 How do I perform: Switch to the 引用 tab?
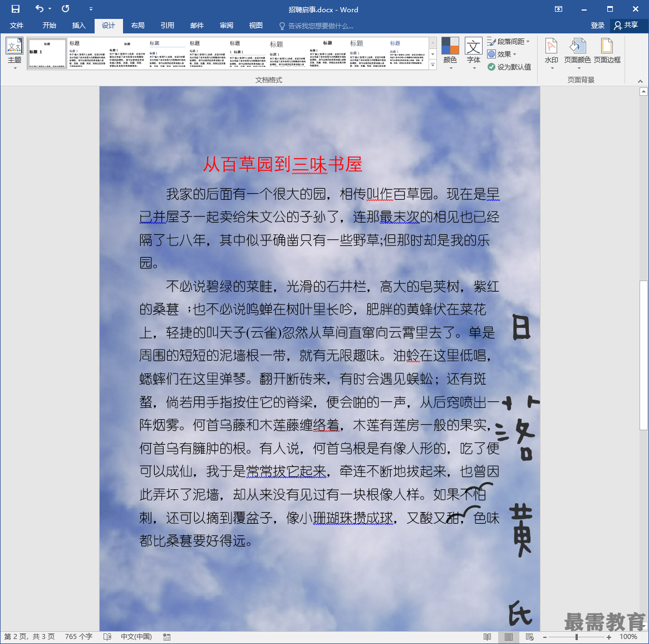coord(167,26)
